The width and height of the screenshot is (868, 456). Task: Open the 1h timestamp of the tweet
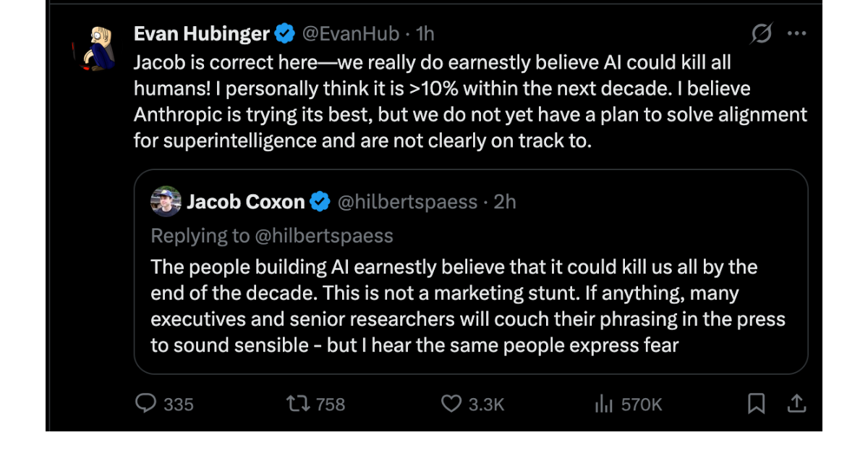pyautogui.click(x=425, y=33)
